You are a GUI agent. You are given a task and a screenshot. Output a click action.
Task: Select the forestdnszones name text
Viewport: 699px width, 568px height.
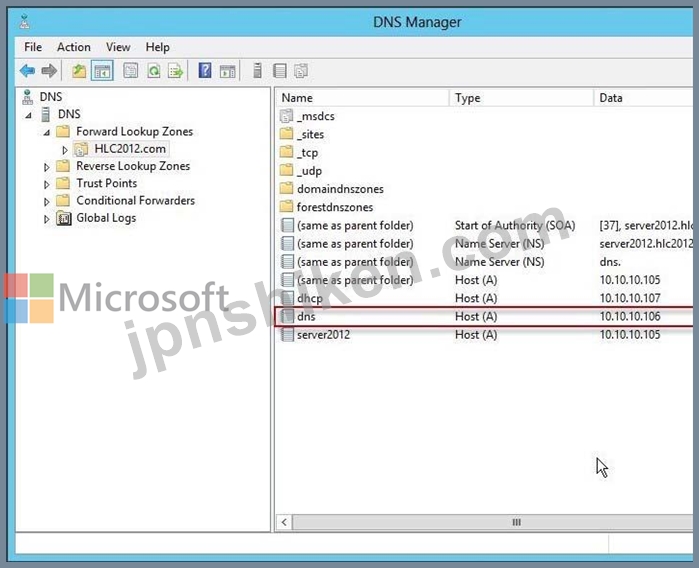[335, 207]
